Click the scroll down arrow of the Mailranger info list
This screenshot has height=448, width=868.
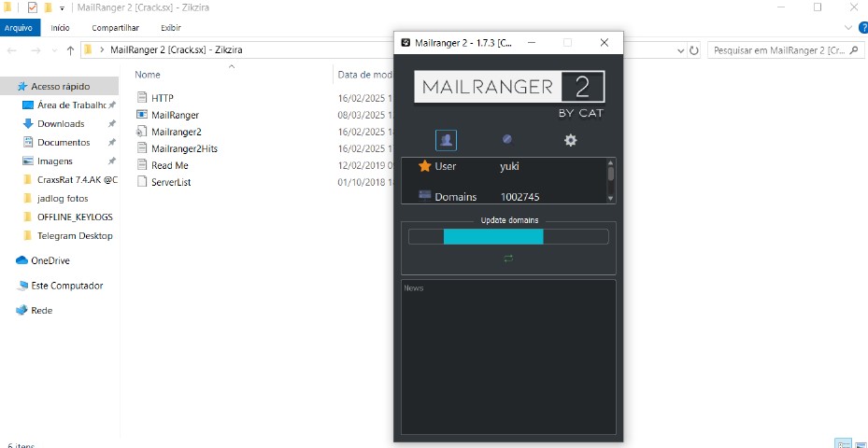(610, 198)
